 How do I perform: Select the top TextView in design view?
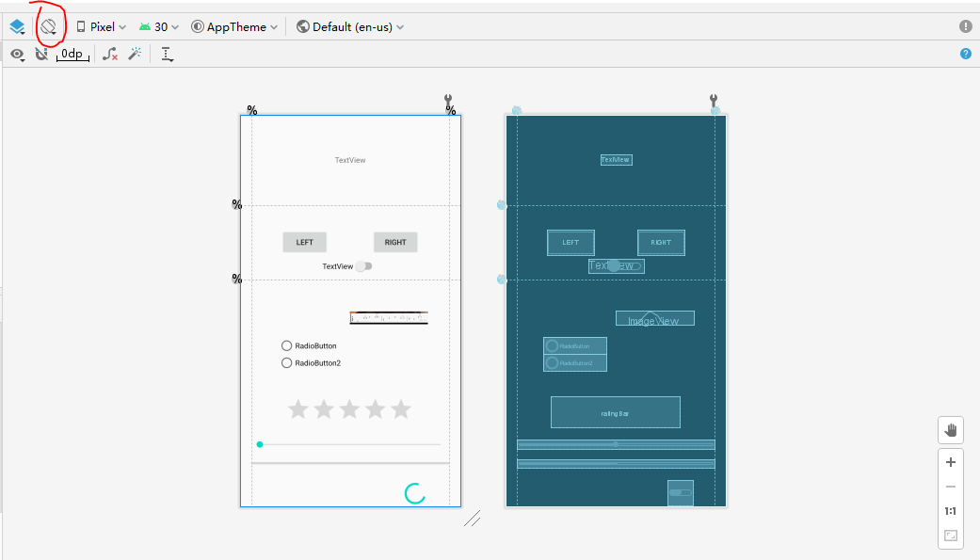pos(350,160)
